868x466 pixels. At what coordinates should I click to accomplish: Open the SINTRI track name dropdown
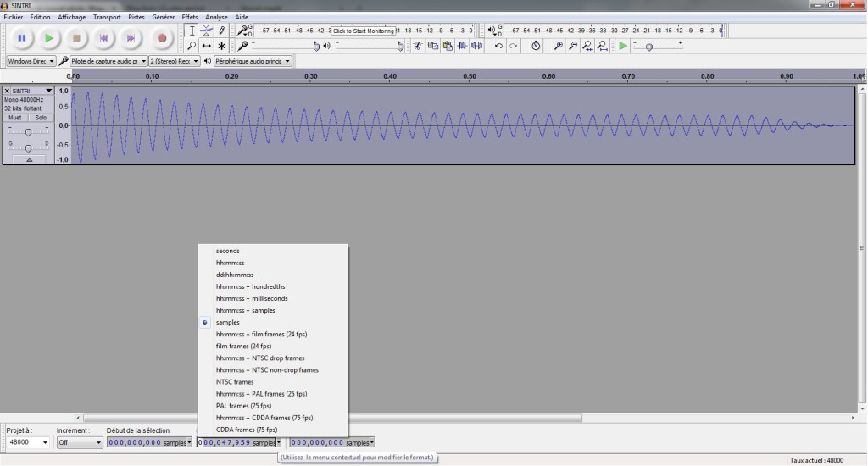coord(32,91)
